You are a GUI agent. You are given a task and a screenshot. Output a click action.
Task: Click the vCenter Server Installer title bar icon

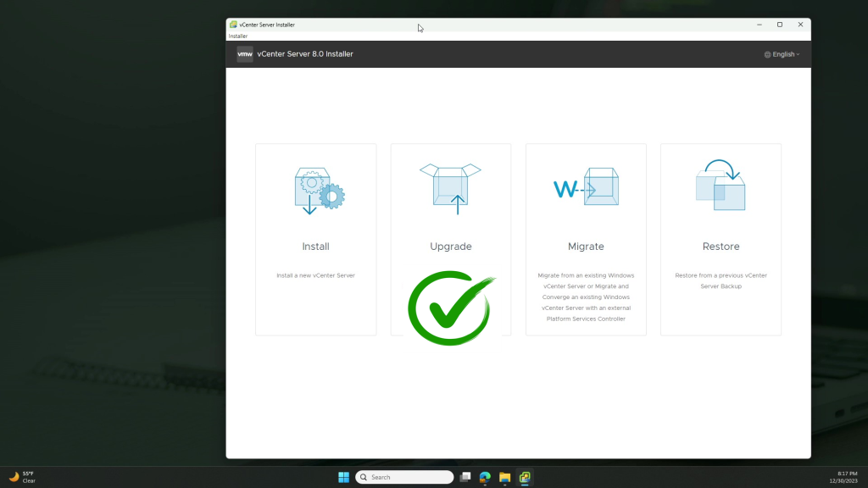pos(233,25)
